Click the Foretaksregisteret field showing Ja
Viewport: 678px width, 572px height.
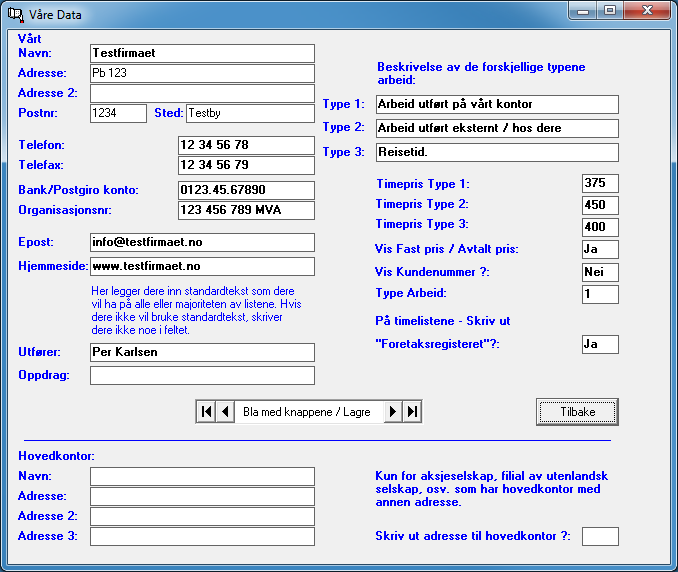600,344
